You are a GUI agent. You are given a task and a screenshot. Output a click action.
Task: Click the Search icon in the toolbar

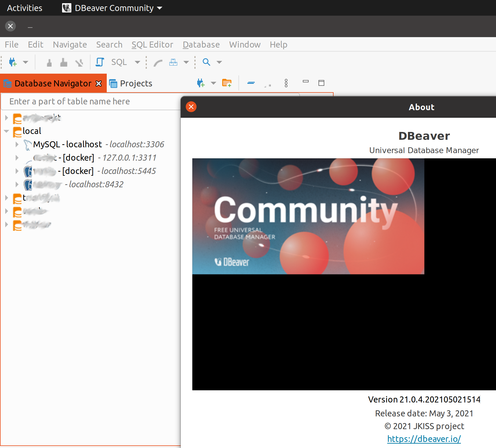click(x=207, y=62)
